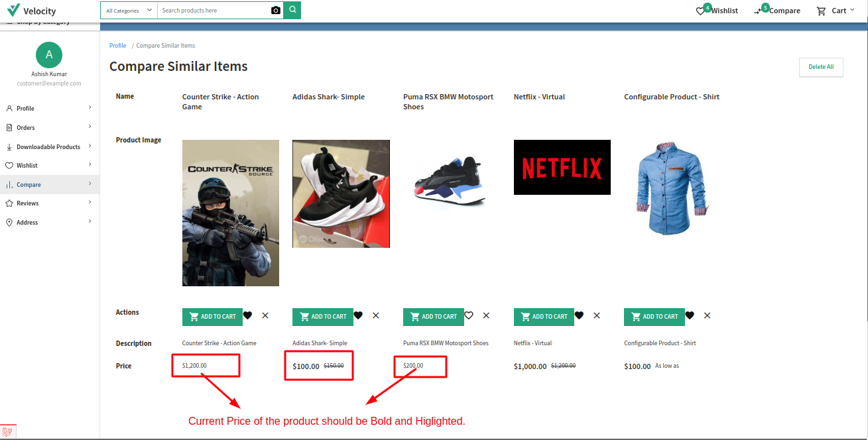This screenshot has width=868, height=440.
Task: Click the Delete All button
Action: (x=821, y=67)
